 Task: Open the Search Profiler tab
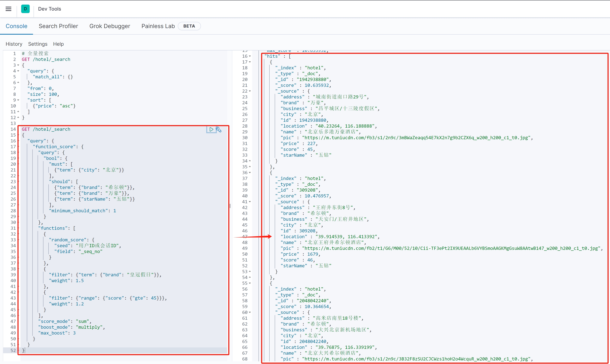(58, 26)
